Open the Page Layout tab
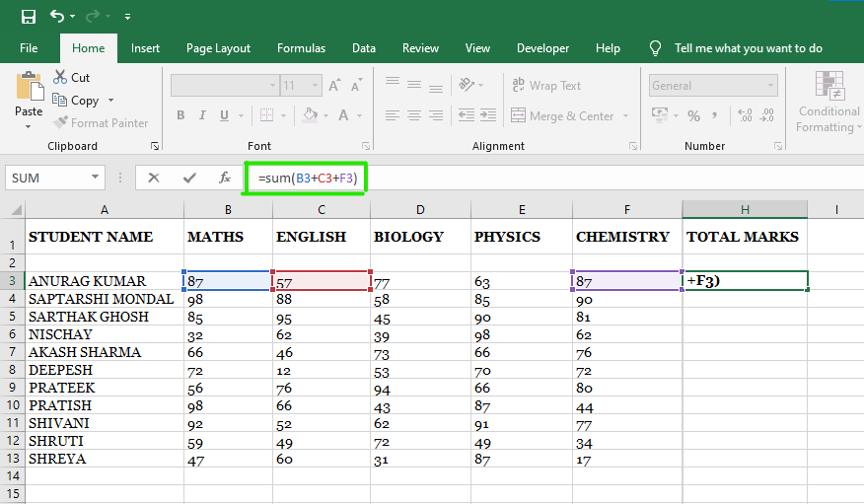This screenshot has width=864, height=504. pyautogui.click(x=218, y=48)
